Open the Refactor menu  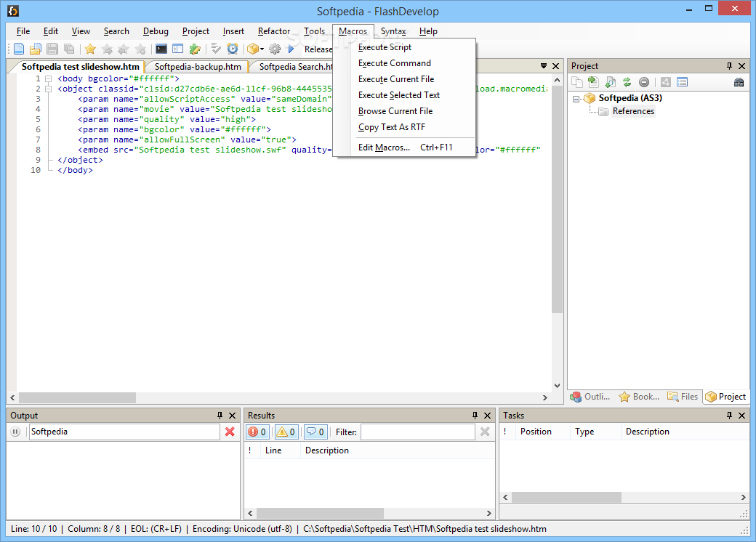274,31
